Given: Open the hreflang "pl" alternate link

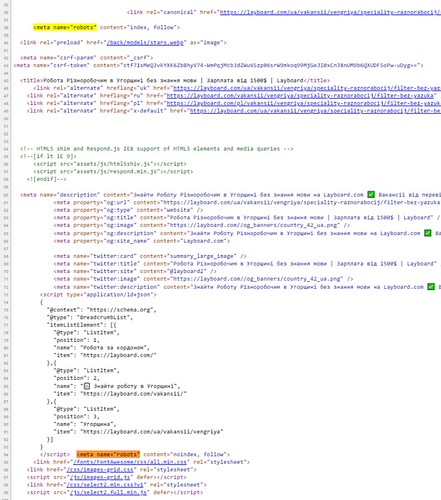Looking at the screenshot, I should (x=303, y=103).
